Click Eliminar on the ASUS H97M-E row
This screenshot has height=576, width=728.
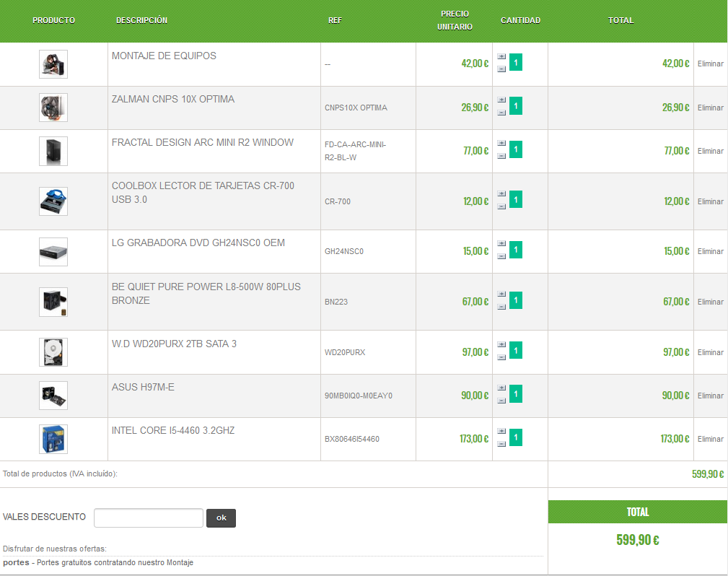[x=711, y=396]
